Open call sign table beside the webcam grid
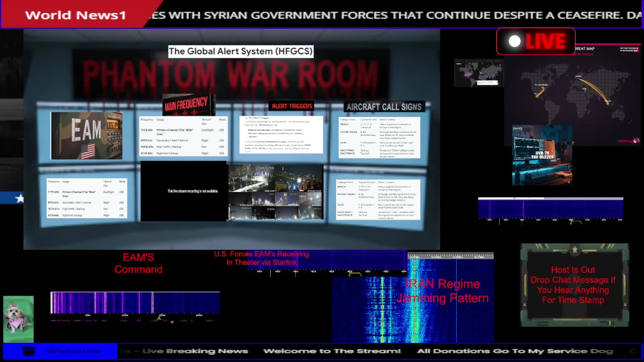 378,200
